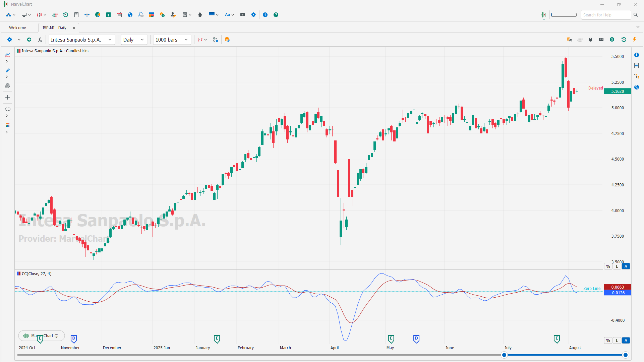Click the globe icon in top toolbar
644x362 pixels.
(130, 15)
